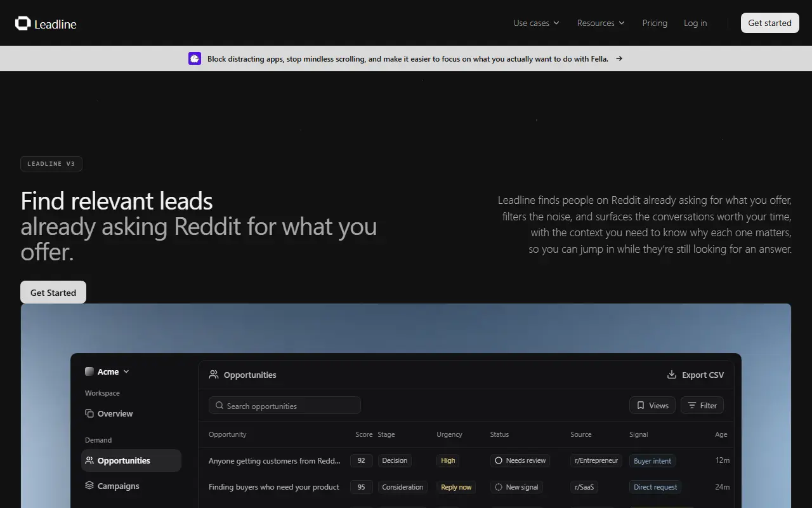Click the Signal column header
The width and height of the screenshot is (812, 508).
(639, 434)
